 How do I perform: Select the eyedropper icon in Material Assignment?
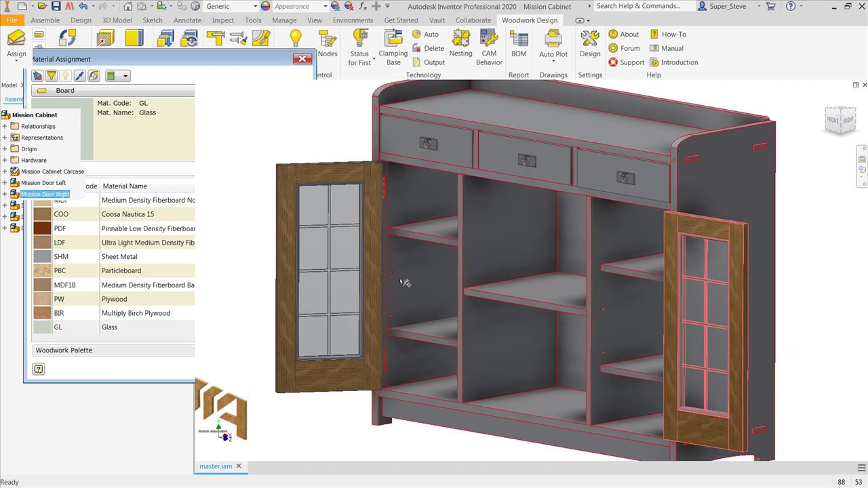point(79,76)
